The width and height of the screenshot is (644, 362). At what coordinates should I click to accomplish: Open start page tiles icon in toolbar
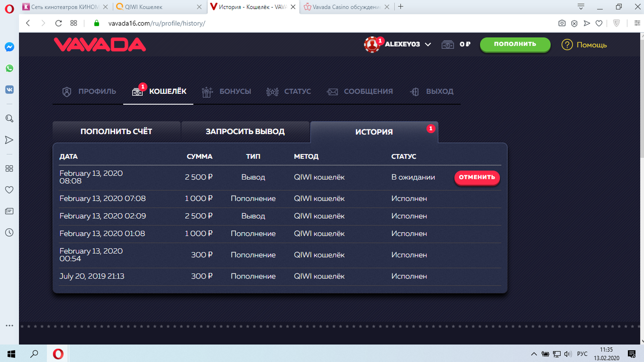click(x=73, y=23)
